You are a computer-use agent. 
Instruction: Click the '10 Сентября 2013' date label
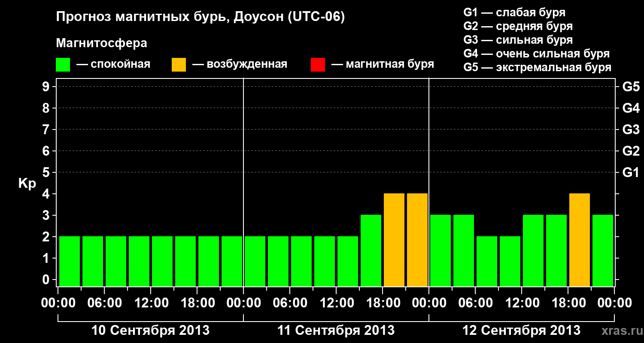click(151, 331)
